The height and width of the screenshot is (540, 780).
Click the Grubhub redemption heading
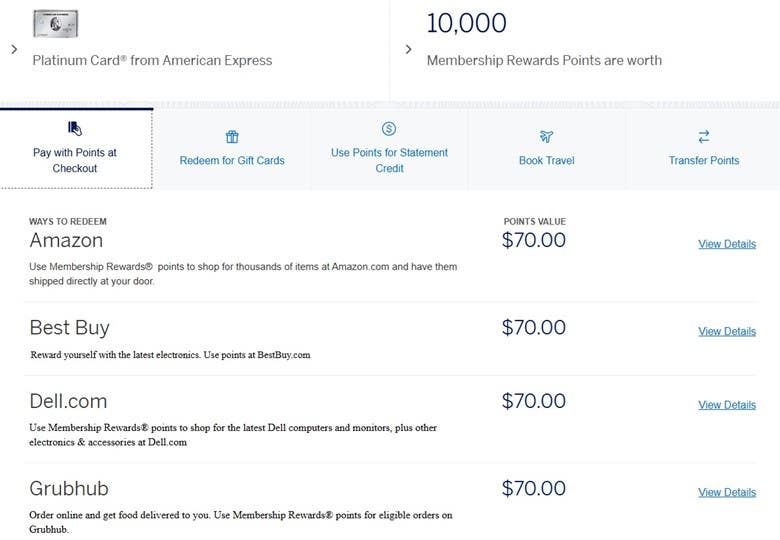69,489
